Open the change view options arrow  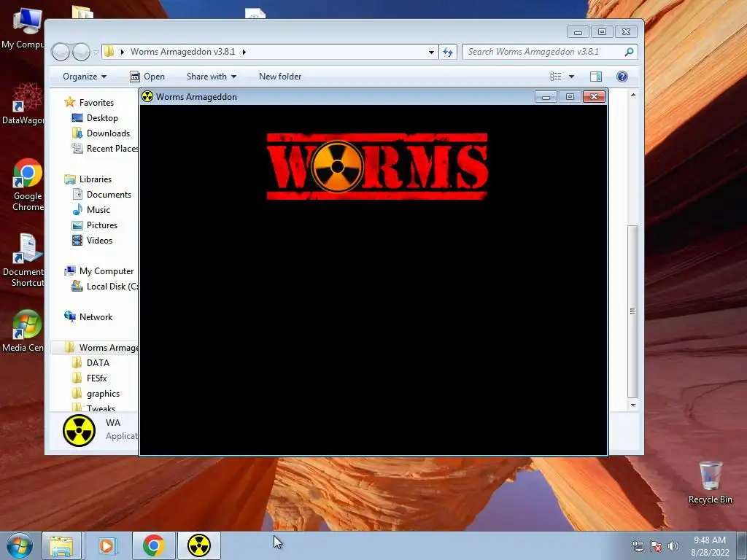pos(571,76)
